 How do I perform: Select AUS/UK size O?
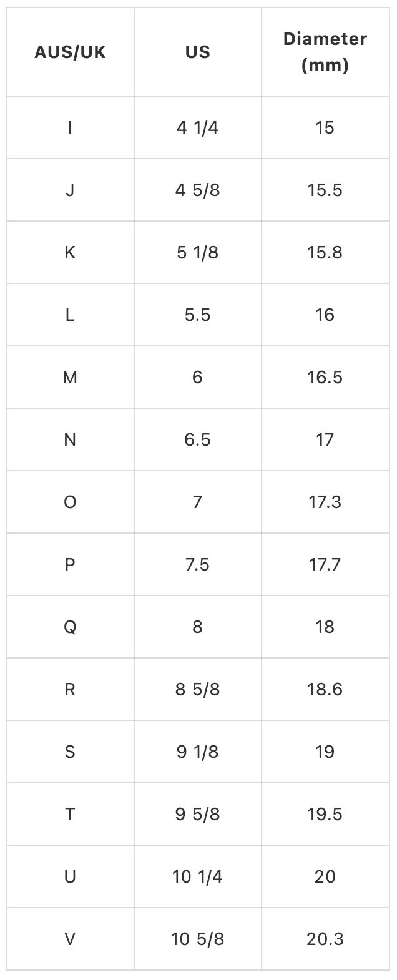pos(70,502)
